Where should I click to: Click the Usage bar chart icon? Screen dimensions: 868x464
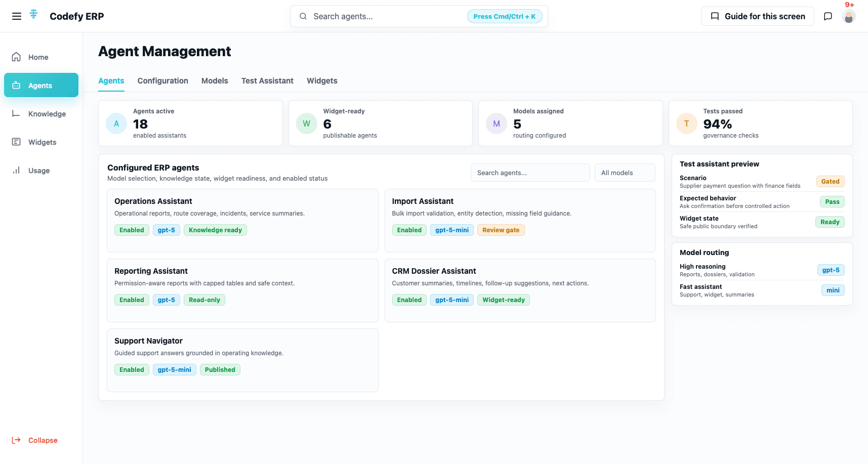click(16, 170)
